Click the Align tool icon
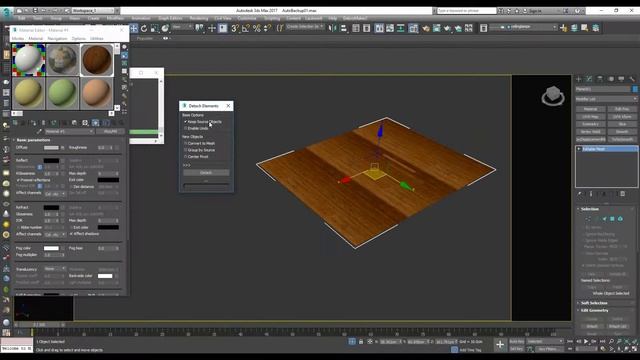 (344, 28)
